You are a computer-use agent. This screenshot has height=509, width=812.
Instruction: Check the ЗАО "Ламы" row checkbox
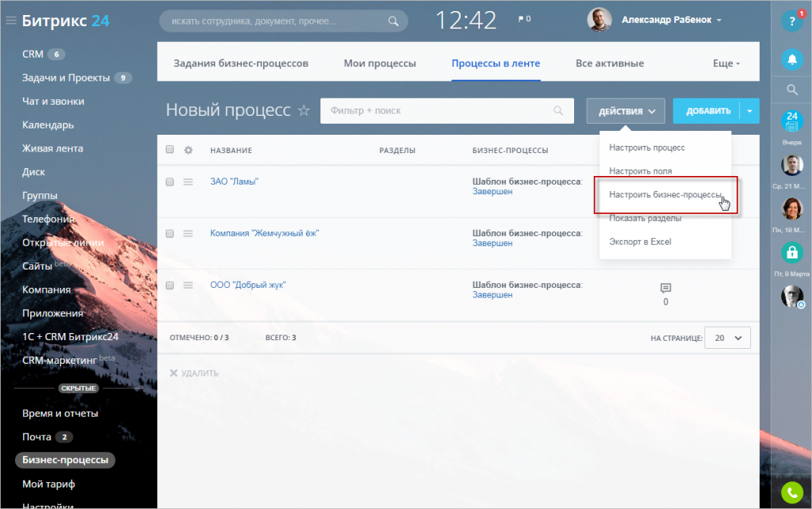(x=170, y=182)
